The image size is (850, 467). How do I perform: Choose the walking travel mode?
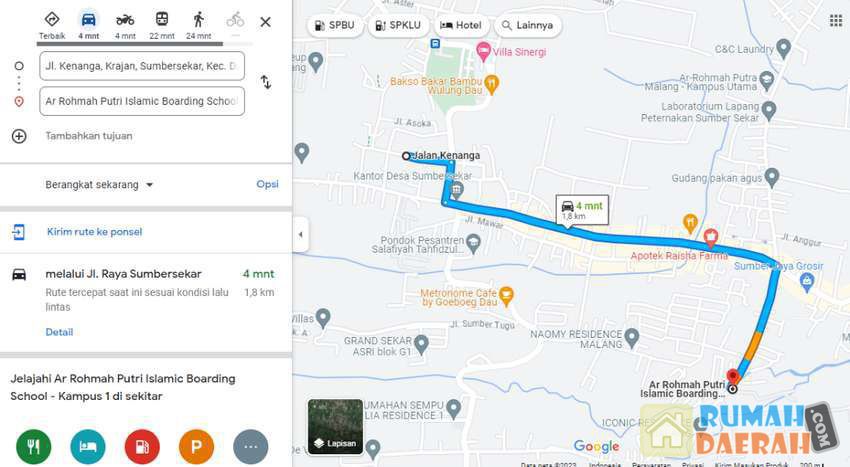click(x=198, y=25)
